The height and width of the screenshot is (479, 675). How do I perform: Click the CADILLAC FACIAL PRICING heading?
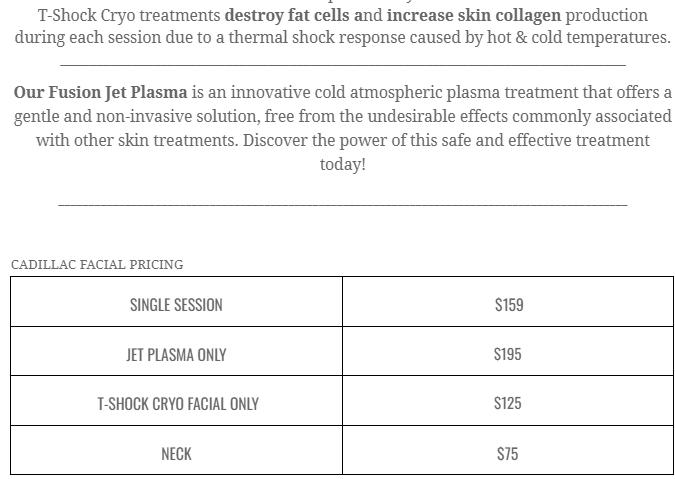pos(97,264)
